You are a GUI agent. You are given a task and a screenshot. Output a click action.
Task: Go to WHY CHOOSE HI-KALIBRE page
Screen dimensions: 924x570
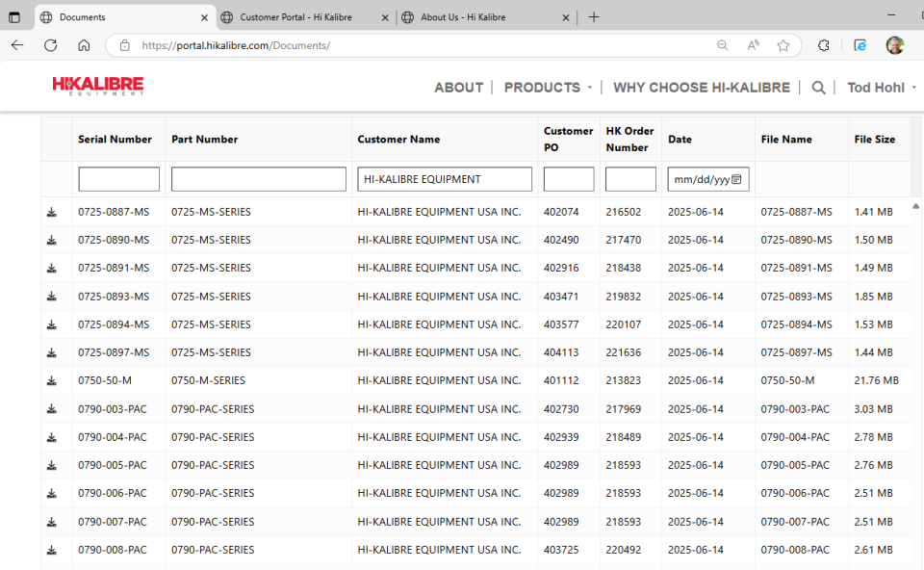(x=701, y=88)
